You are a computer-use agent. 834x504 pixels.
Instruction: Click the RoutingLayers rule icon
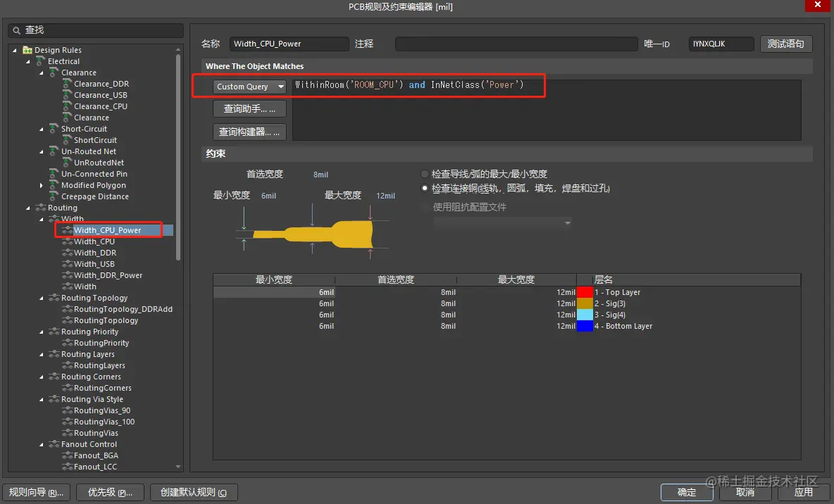click(x=67, y=365)
